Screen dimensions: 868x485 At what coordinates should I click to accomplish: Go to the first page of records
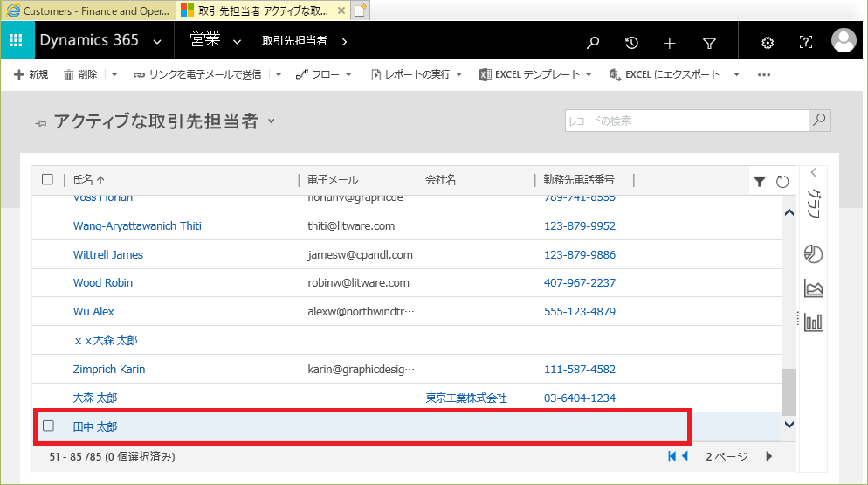pyautogui.click(x=672, y=456)
